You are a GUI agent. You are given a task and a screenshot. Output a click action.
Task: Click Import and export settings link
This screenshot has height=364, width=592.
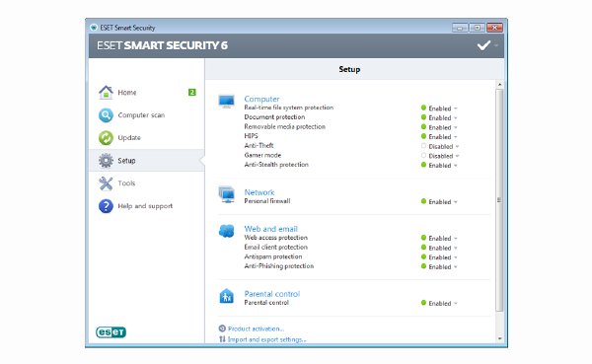[x=266, y=339]
